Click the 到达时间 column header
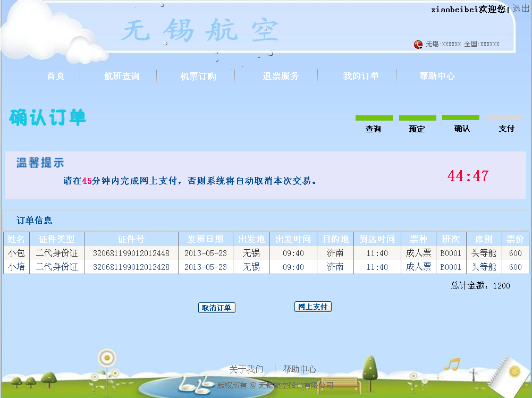 377,239
